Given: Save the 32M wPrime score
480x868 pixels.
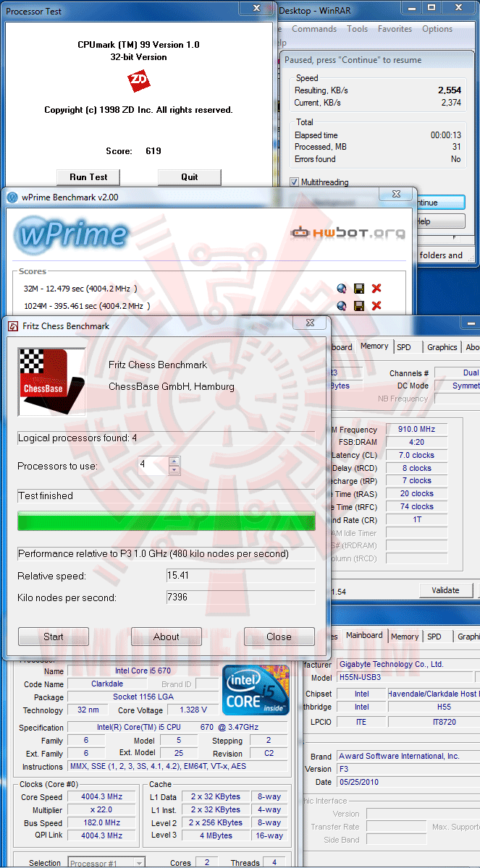Looking at the screenshot, I should coord(358,289).
